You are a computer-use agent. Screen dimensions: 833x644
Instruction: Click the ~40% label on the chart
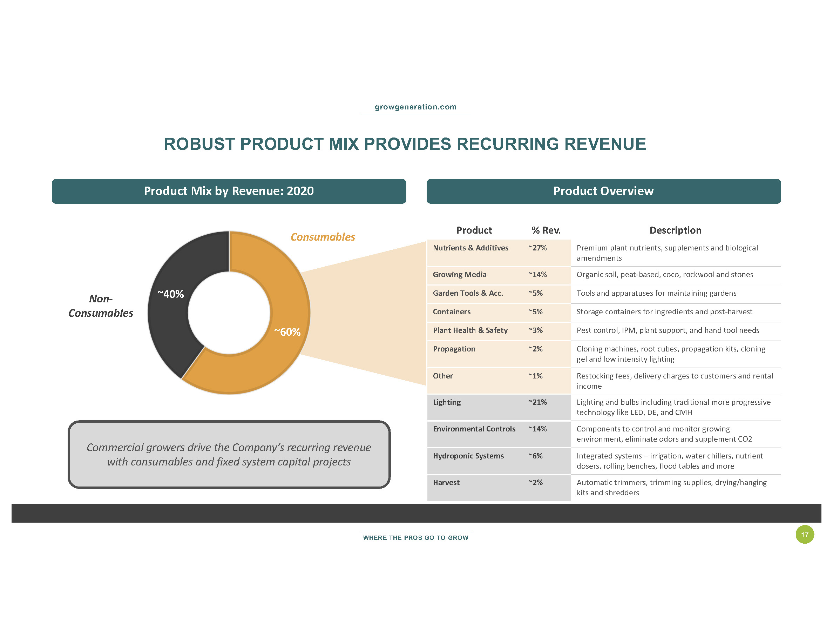click(170, 294)
